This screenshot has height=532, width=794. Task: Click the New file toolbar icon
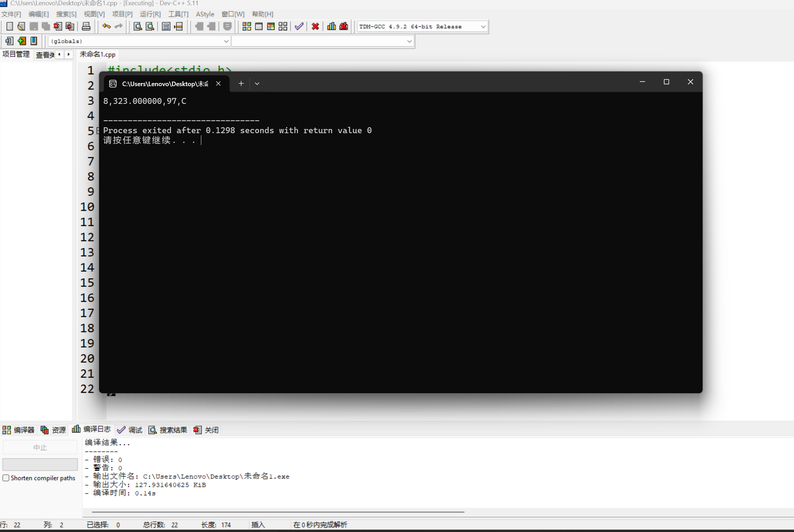(x=10, y=26)
